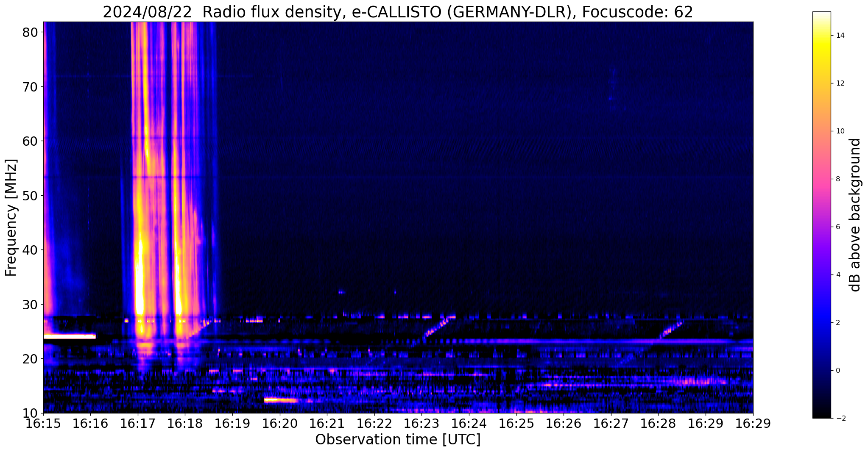Click the 10 frequency tick label
This screenshot has height=452, width=868.
pos(31,413)
